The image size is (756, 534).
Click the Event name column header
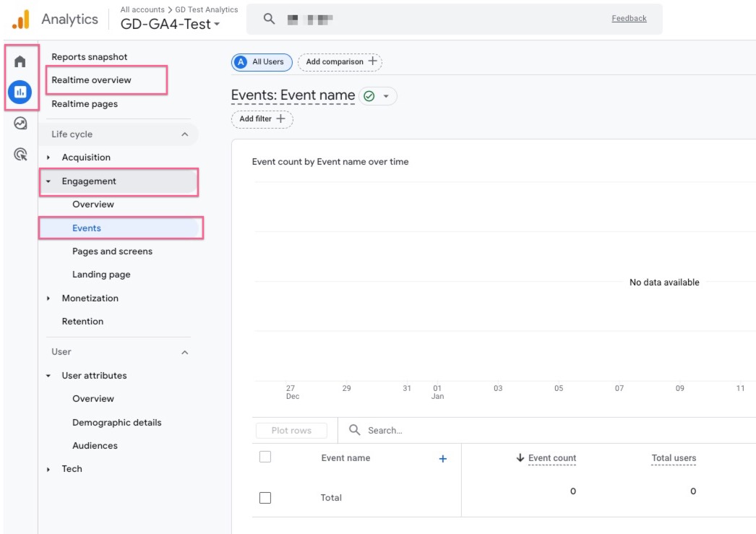pos(345,458)
